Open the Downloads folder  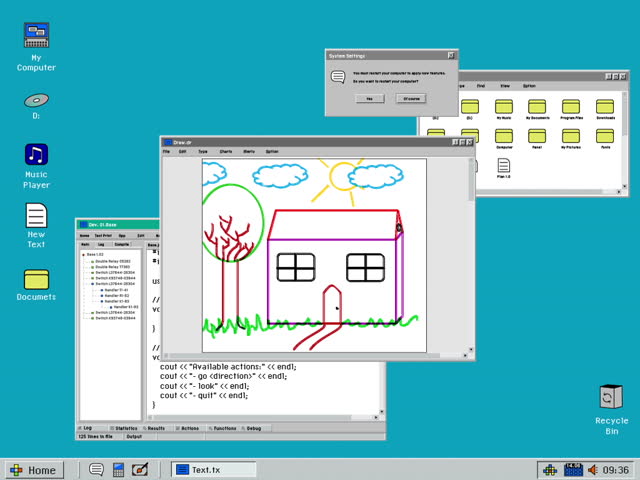[x=605, y=107]
